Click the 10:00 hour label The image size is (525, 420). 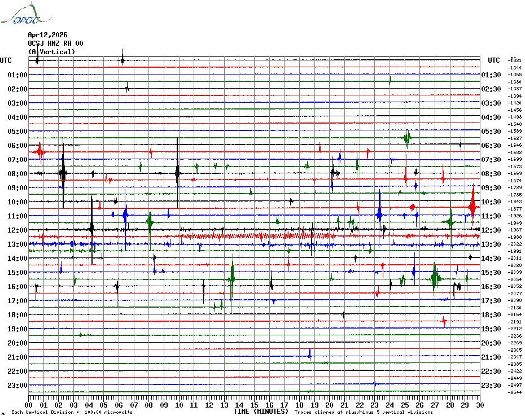tap(17, 202)
